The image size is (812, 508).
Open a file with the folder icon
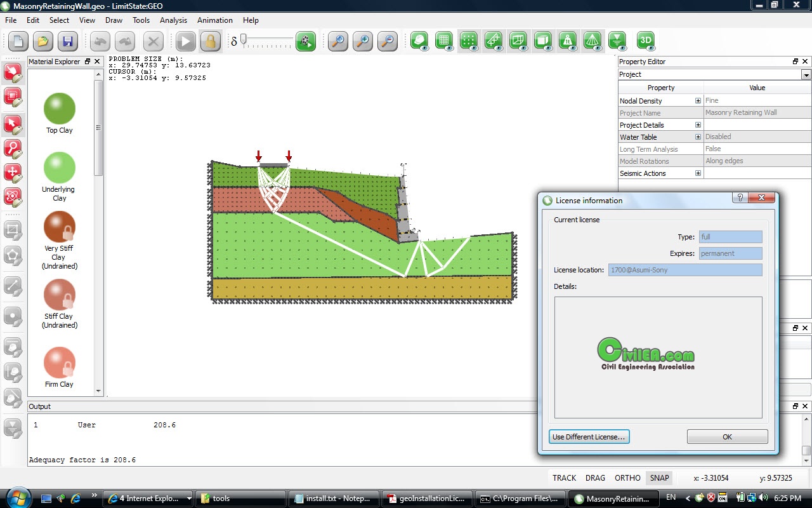click(x=43, y=42)
